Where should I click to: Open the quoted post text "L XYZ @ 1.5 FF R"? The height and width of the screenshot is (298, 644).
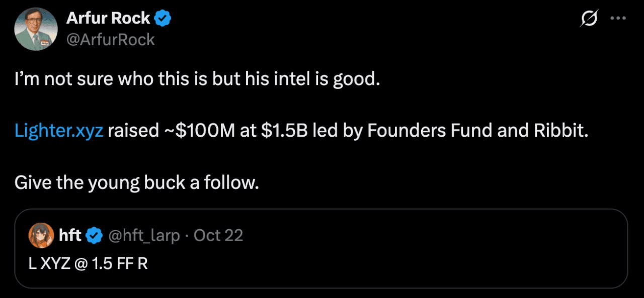[x=88, y=263]
